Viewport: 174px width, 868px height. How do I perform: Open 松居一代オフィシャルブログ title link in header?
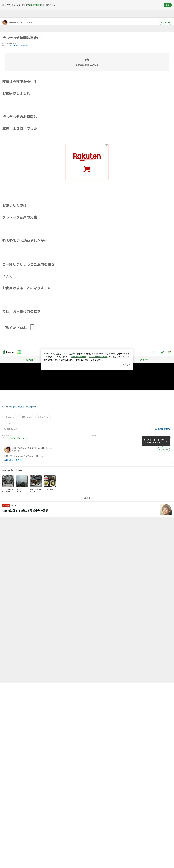tap(21, 23)
